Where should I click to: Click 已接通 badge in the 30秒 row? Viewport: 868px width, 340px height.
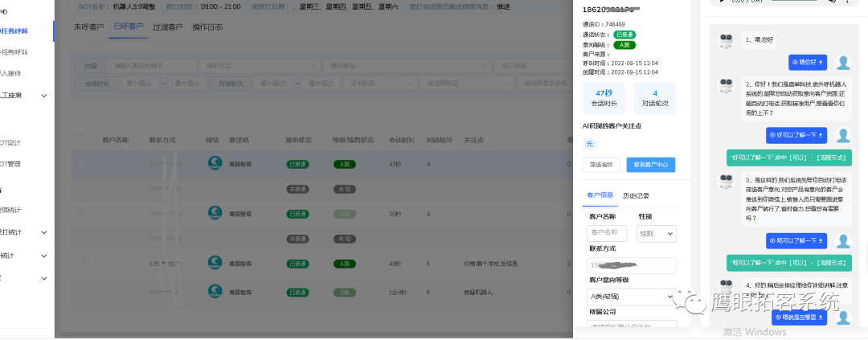click(297, 214)
